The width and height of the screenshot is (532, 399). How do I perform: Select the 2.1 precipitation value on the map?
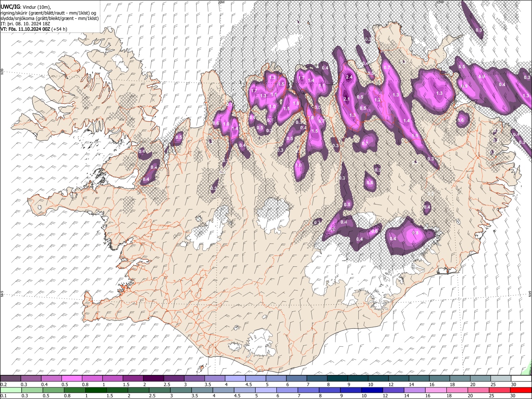coord(347,99)
